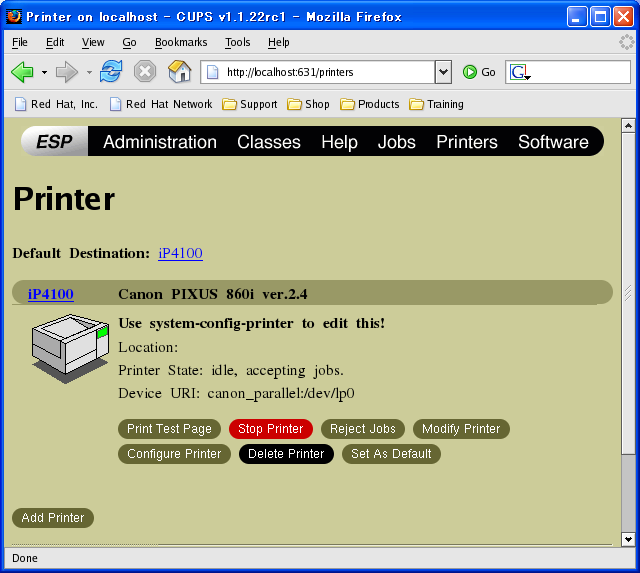Screen dimensions: 640x573
Task: Go to the Administration tab
Action: [160, 142]
